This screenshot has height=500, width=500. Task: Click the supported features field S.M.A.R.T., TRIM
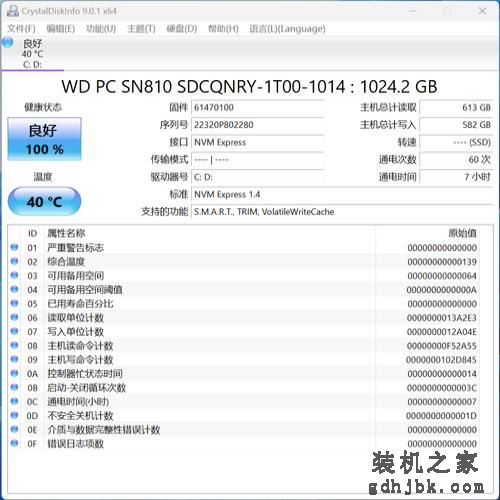coord(342,212)
